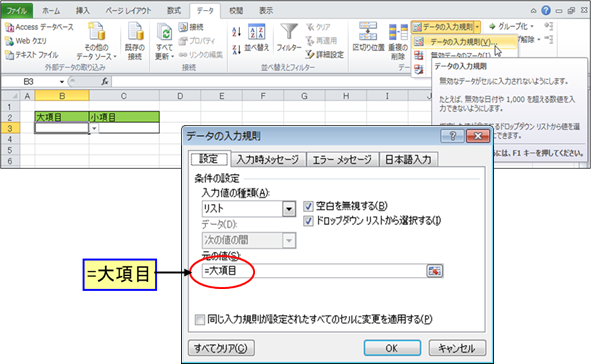Toggle ドロップダウンリストから選択する checkbox
The height and width of the screenshot is (364, 591).
click(x=308, y=221)
